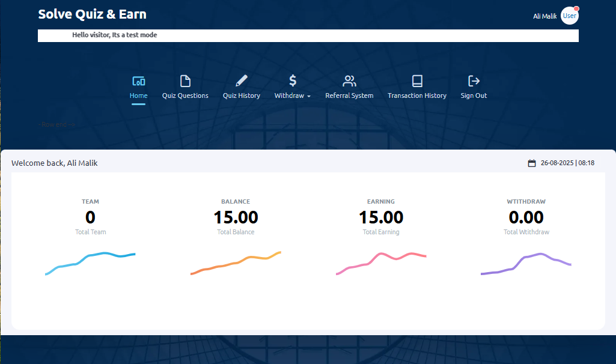Screen dimensions: 616x364
Task: Click the Solve Quiz & Earn site title
Action: [92, 14]
